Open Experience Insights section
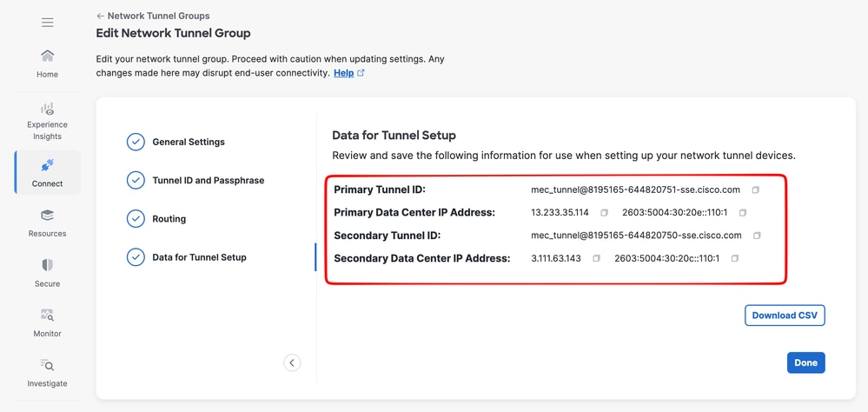 click(48, 121)
